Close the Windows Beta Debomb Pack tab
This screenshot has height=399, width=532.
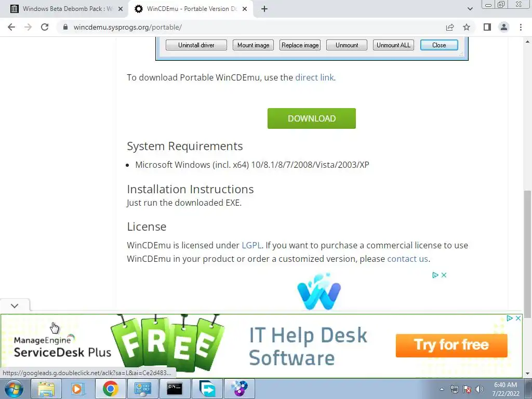click(x=121, y=9)
